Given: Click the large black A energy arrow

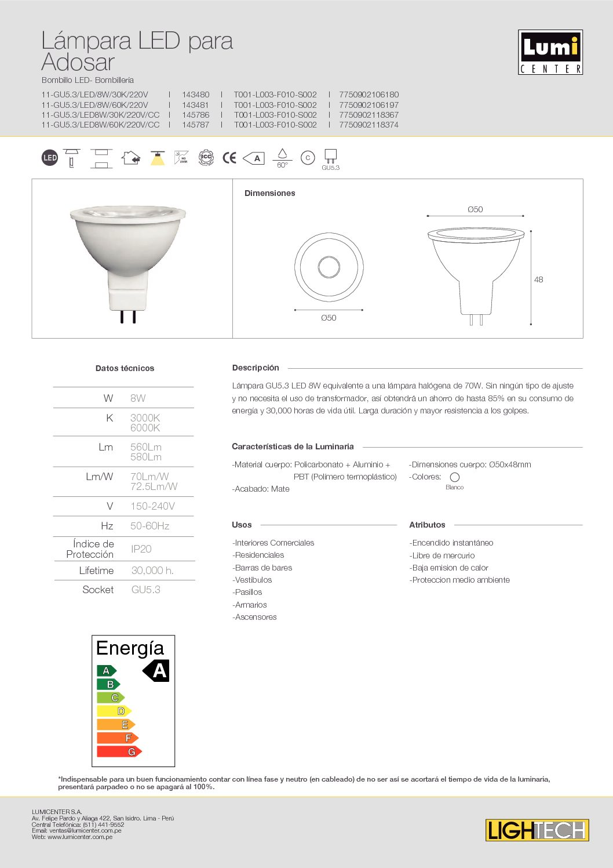Looking at the screenshot, I should coord(156,671).
